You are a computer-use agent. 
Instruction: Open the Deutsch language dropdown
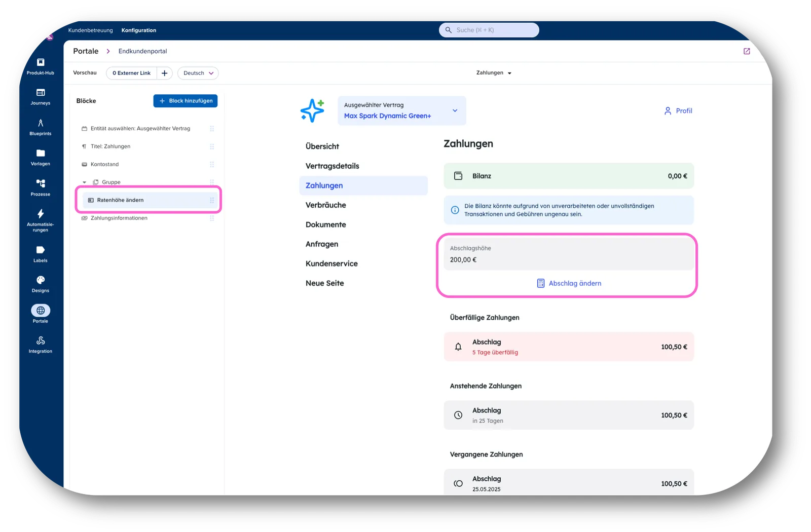(198, 73)
